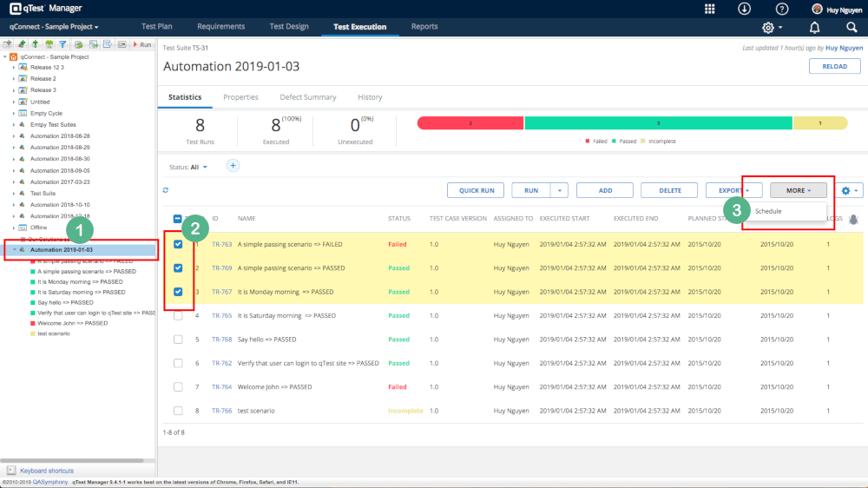Viewport: 868px width, 488px height.
Task: Open the notifications bell
Action: pos(814,27)
